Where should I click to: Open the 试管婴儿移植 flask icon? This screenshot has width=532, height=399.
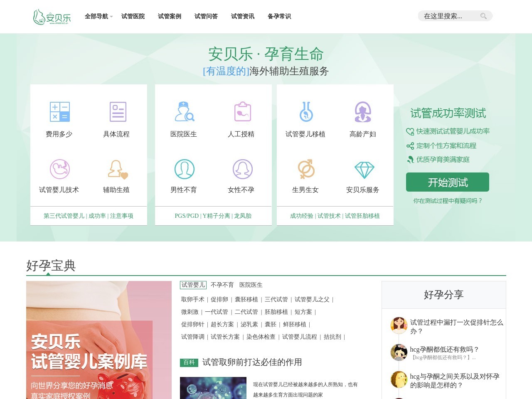point(306,112)
